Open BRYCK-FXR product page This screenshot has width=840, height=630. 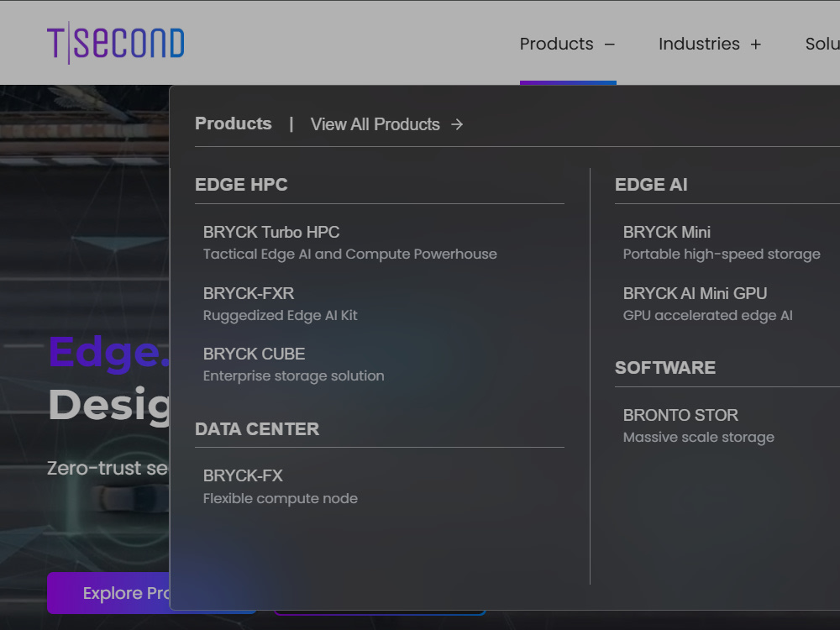click(x=249, y=293)
